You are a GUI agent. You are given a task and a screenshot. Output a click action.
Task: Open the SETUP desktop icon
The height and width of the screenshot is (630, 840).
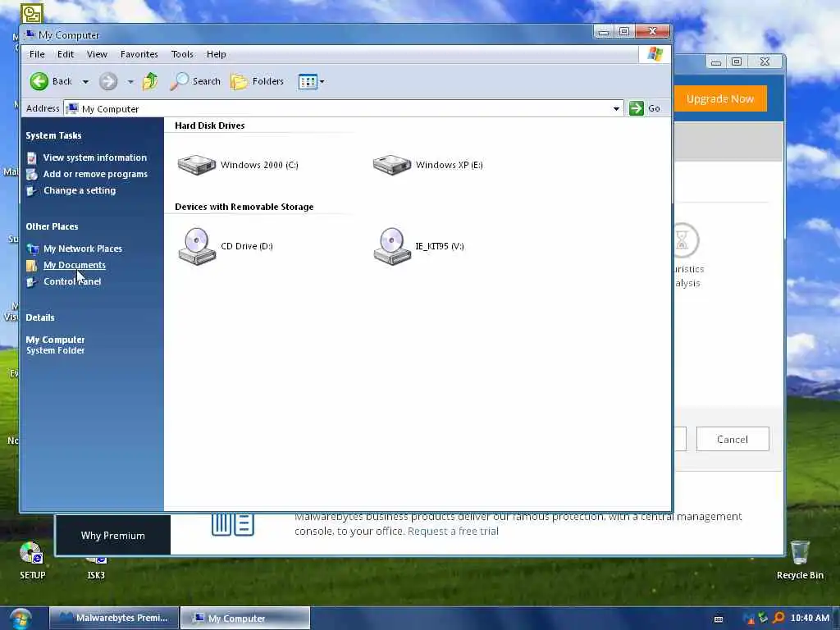coord(32,560)
